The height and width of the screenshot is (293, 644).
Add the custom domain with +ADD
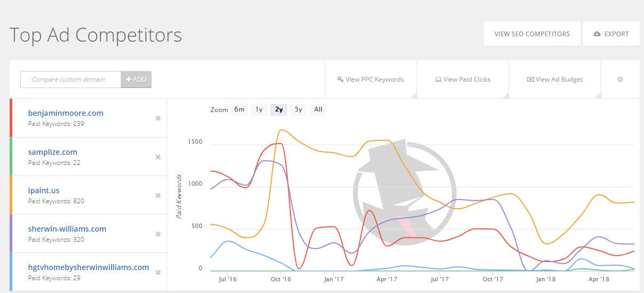[x=136, y=80]
